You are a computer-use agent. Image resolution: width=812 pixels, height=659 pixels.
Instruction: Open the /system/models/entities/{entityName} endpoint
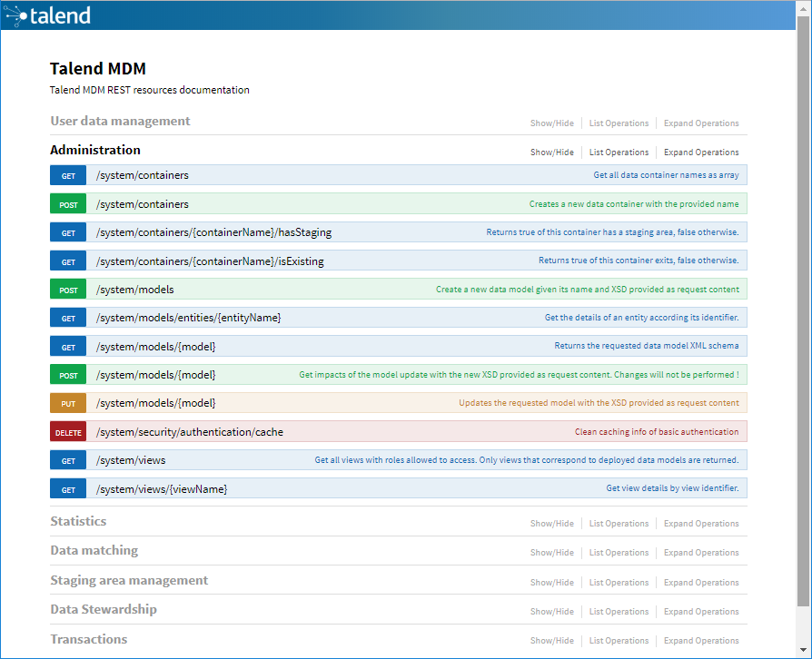[188, 318]
